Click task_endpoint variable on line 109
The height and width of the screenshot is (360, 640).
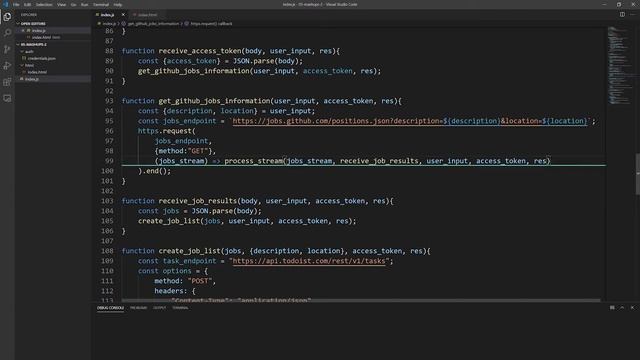tap(189, 261)
